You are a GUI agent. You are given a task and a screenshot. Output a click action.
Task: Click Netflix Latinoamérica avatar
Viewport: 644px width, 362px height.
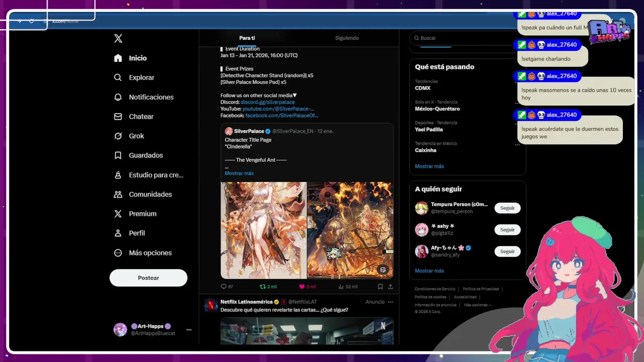[211, 305]
